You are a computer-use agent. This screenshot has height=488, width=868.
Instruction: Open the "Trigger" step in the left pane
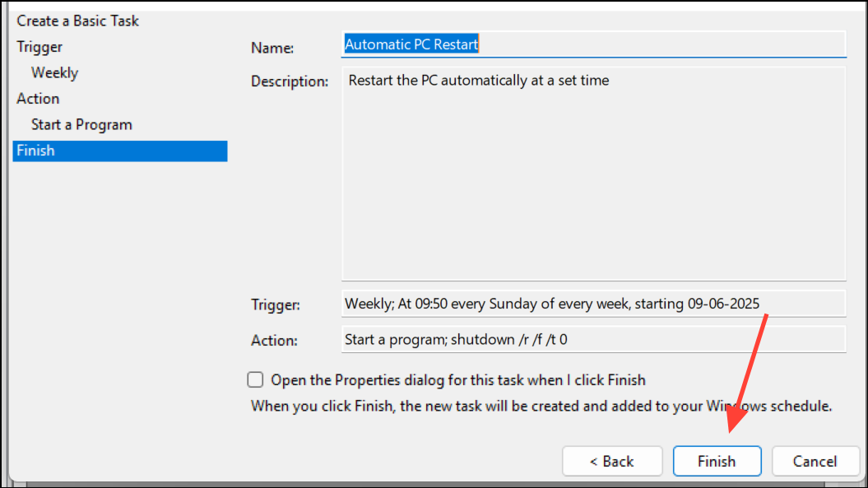39,47
